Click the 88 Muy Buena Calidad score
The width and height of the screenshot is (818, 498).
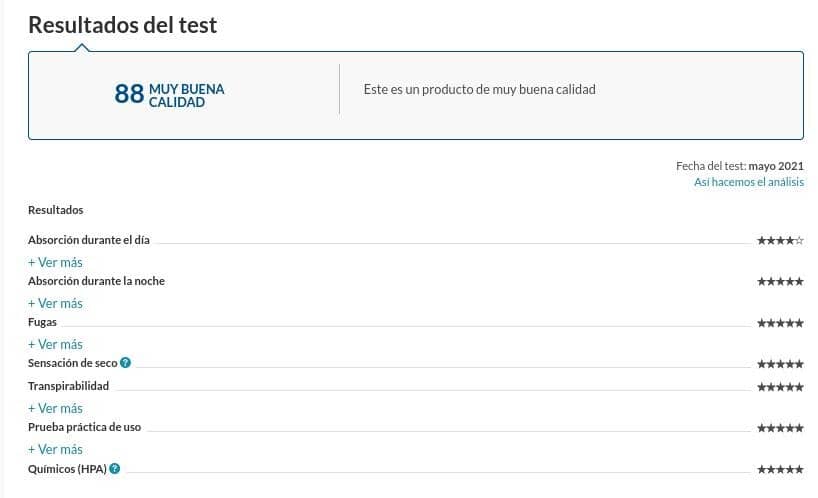pos(169,95)
